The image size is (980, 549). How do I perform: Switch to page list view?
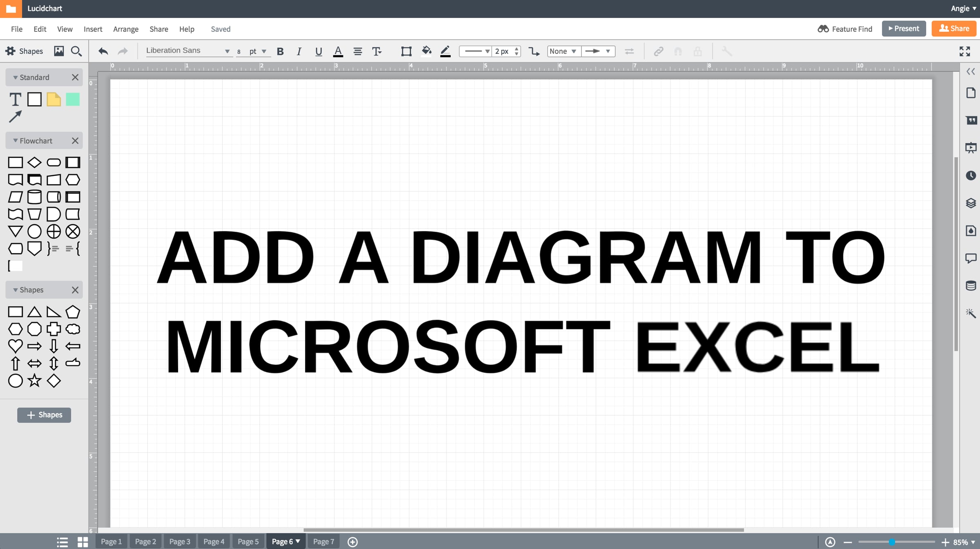pyautogui.click(x=62, y=542)
